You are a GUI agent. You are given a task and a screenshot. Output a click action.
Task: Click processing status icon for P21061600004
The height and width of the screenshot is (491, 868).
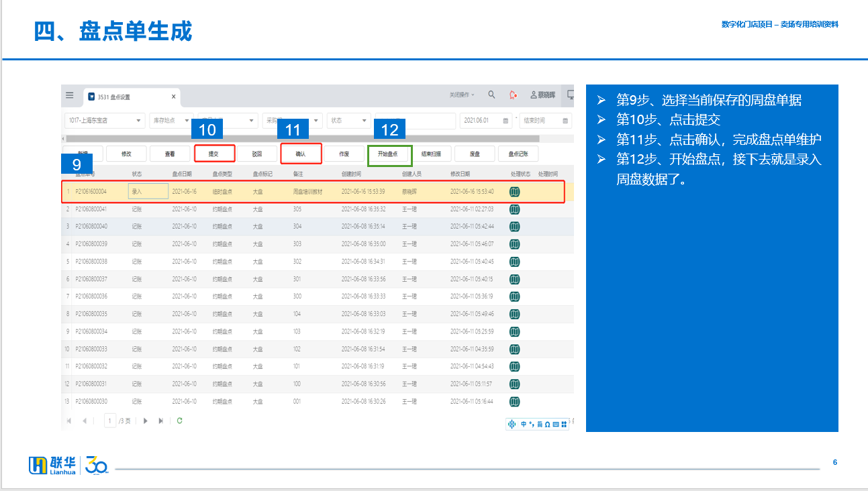click(x=515, y=192)
